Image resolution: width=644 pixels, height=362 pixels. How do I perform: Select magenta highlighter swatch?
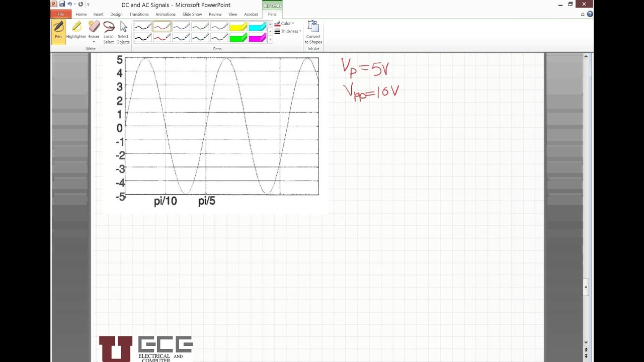pyautogui.click(x=258, y=38)
